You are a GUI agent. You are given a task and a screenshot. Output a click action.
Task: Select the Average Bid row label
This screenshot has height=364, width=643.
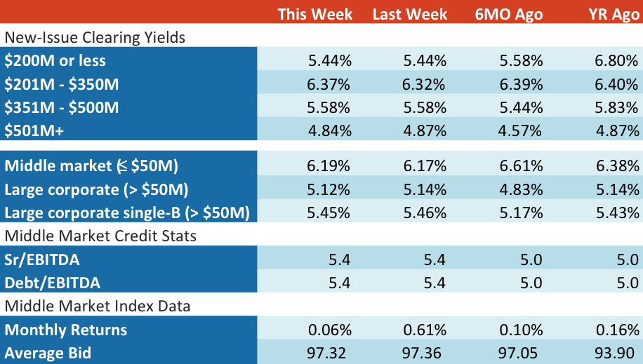pyautogui.click(x=48, y=353)
